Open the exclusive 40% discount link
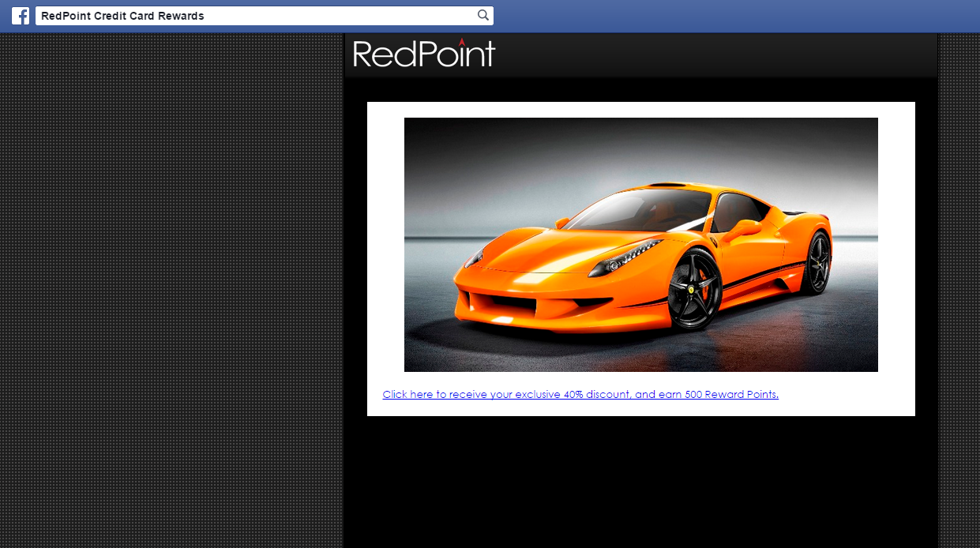980x548 pixels. click(580, 394)
